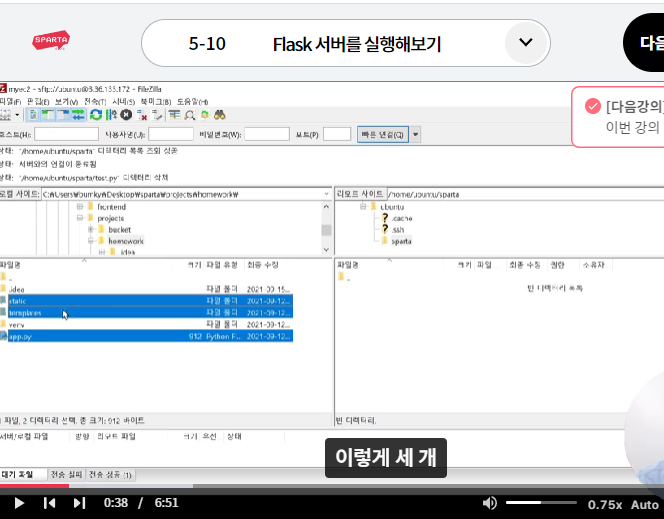Collapse the ubuntu folder in remote tree
The width and height of the screenshot is (664, 519).
[x=363, y=207]
